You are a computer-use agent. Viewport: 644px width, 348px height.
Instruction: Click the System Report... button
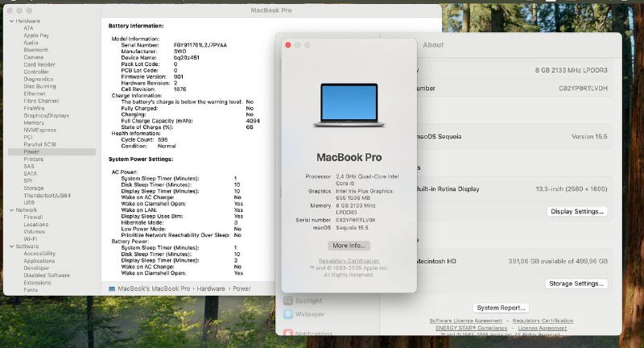[501, 308]
